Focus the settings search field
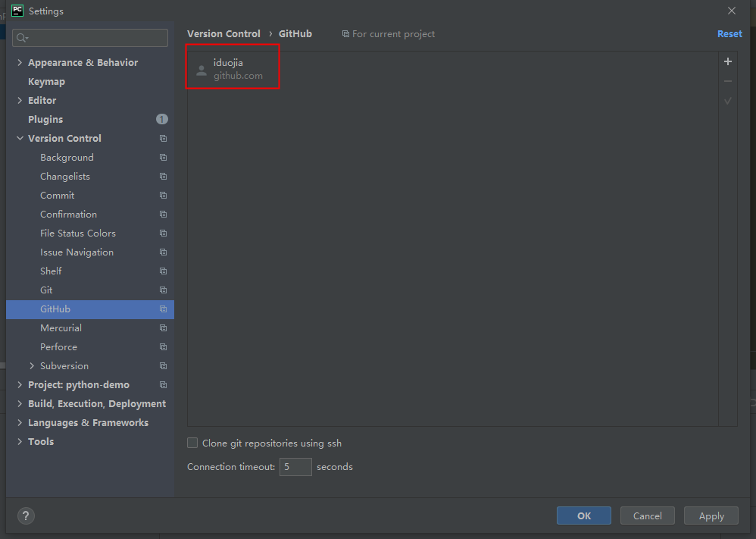This screenshot has height=539, width=756. (90, 38)
